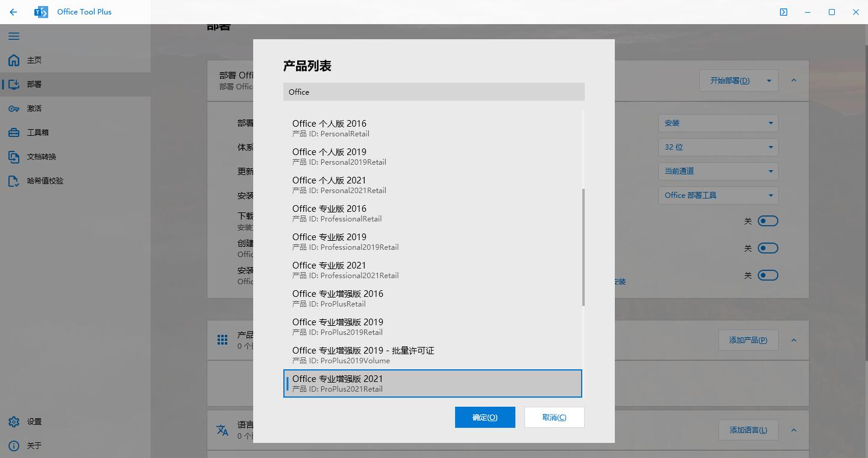
Task: Confirm with the 确定(O) button
Action: pos(485,418)
